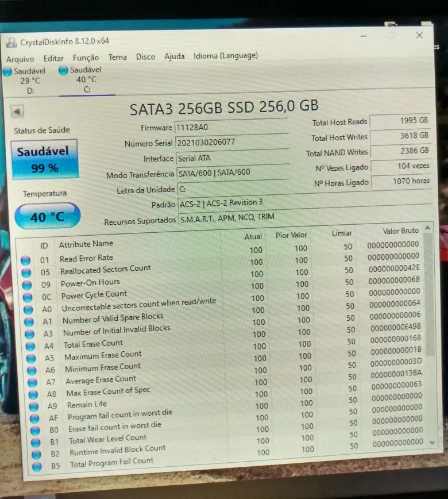Open the Ajuda menu
The image size is (448, 499).
point(174,56)
